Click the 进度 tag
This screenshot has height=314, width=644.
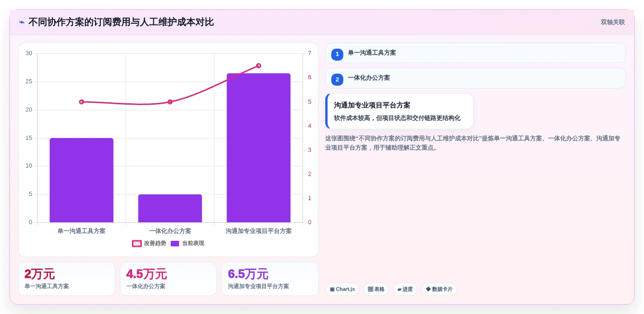coord(405,289)
